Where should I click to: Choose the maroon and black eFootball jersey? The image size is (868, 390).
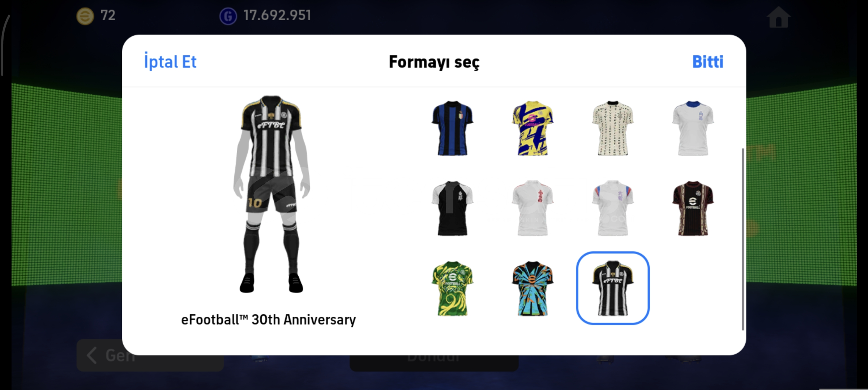(693, 208)
